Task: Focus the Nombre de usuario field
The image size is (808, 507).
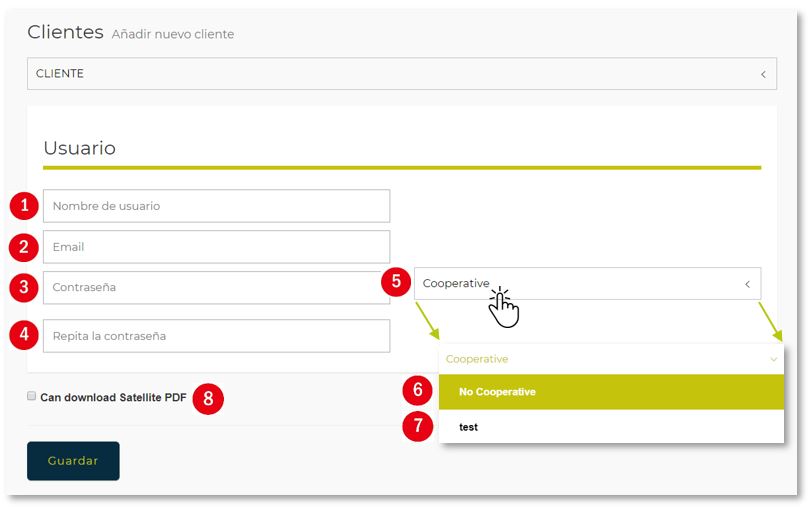Action: (216, 206)
